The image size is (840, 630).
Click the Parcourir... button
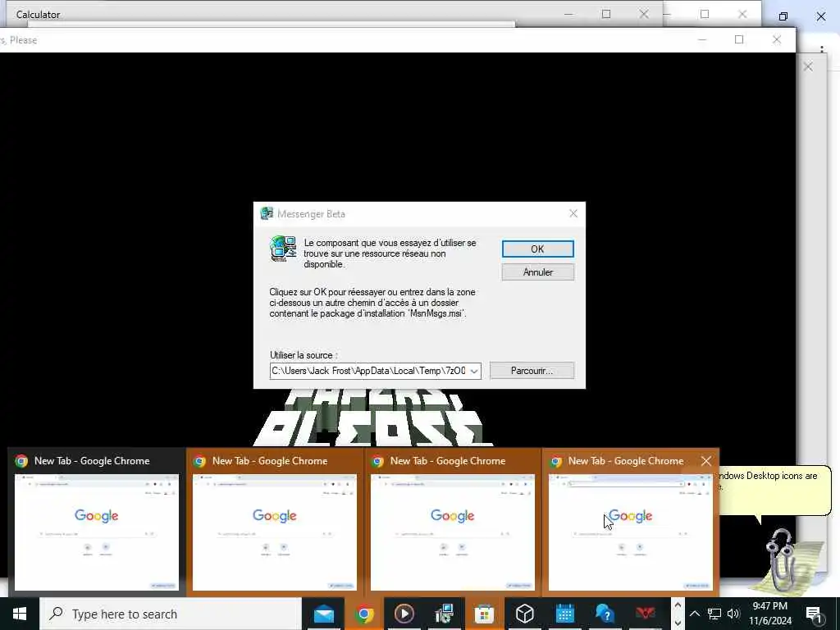coord(532,371)
